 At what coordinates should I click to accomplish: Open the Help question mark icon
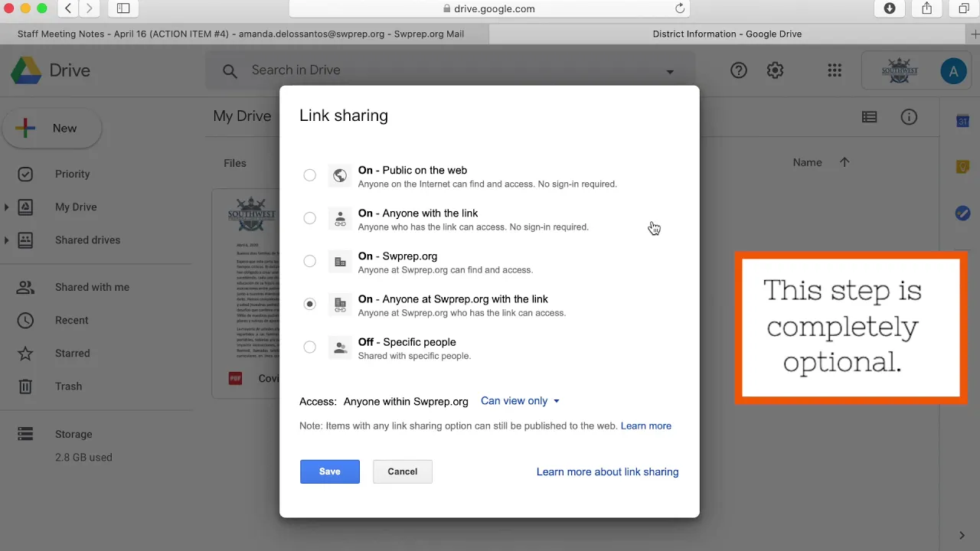739,70
